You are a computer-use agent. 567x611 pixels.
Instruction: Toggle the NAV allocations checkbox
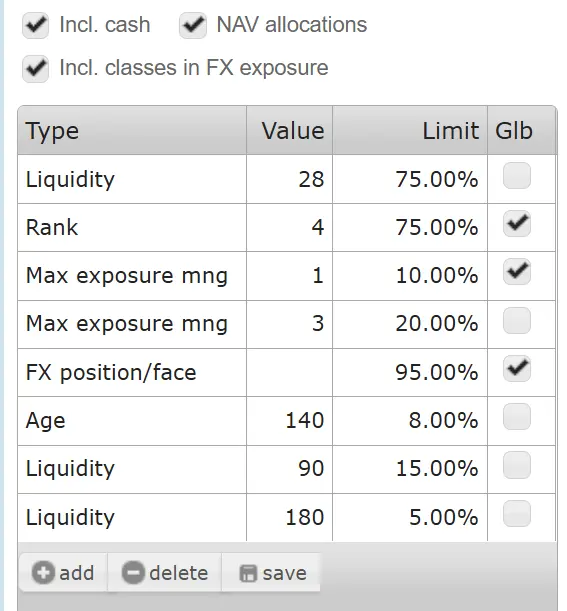coord(193,25)
